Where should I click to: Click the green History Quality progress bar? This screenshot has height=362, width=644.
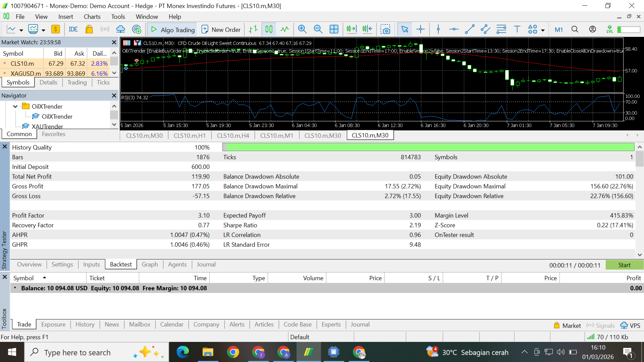pos(429,147)
